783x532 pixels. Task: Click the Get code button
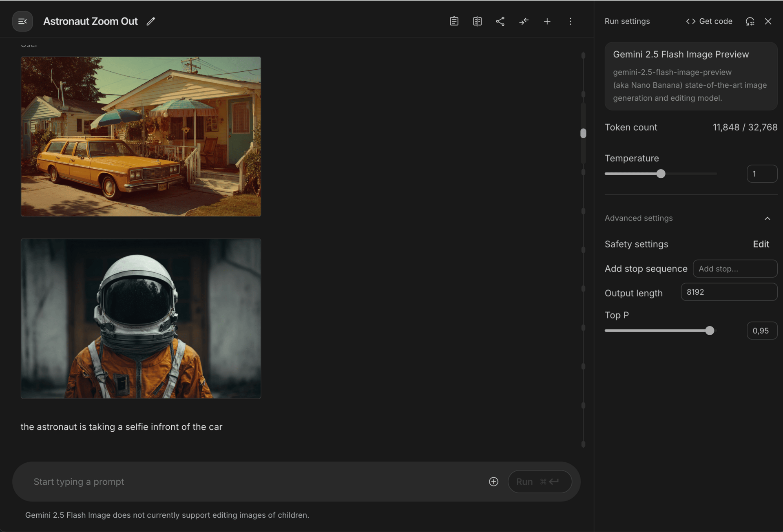[x=709, y=21]
